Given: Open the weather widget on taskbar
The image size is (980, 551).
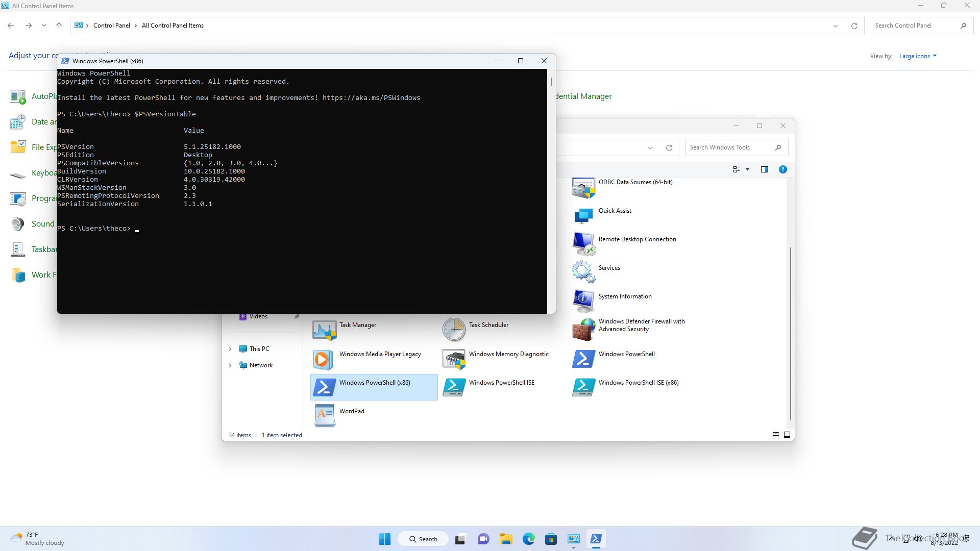Looking at the screenshot, I should [37, 539].
